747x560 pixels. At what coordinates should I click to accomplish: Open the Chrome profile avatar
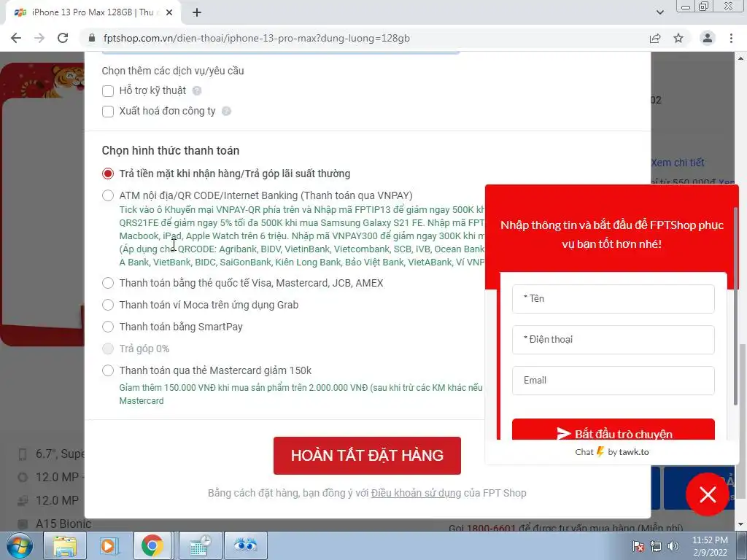[708, 38]
